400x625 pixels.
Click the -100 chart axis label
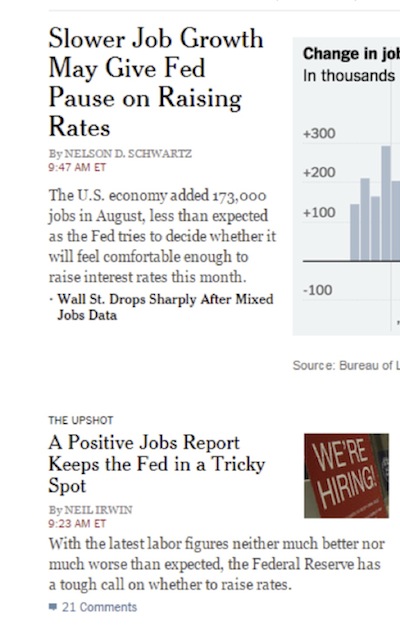318,290
